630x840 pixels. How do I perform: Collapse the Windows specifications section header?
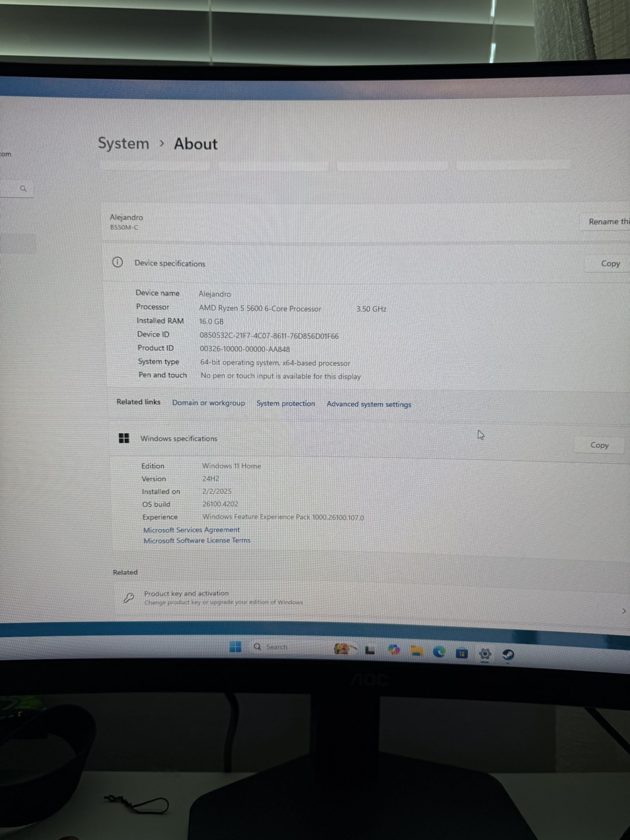[x=367, y=441]
